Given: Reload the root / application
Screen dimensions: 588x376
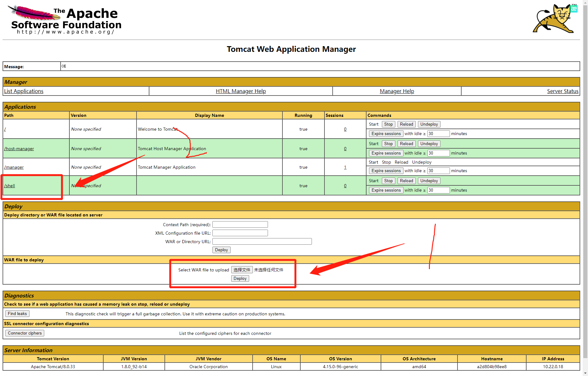Looking at the screenshot, I should click(x=407, y=124).
